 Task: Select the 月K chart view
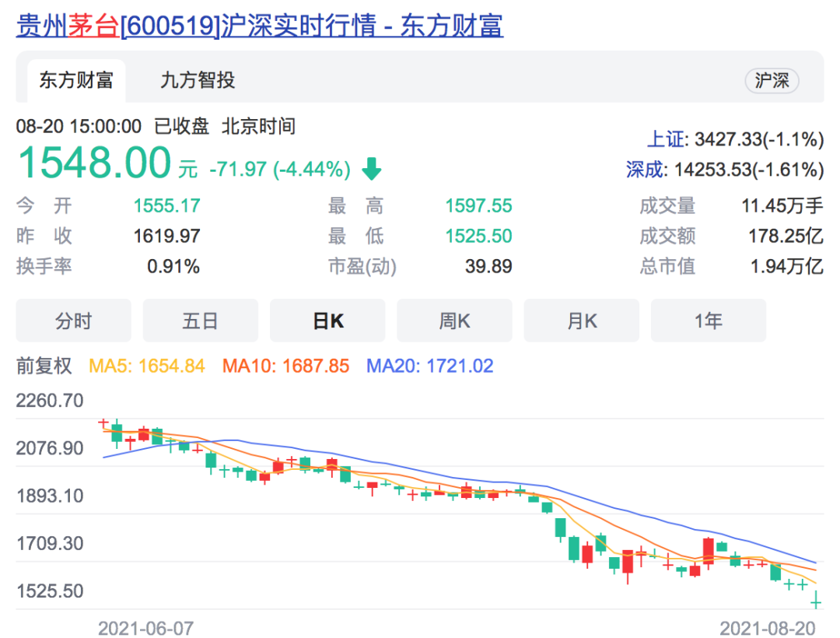pyautogui.click(x=581, y=321)
